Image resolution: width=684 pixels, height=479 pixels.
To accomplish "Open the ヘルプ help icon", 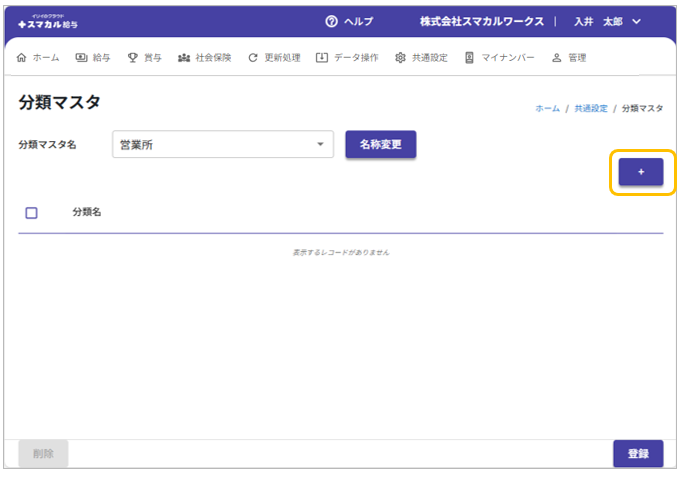I will [331, 21].
